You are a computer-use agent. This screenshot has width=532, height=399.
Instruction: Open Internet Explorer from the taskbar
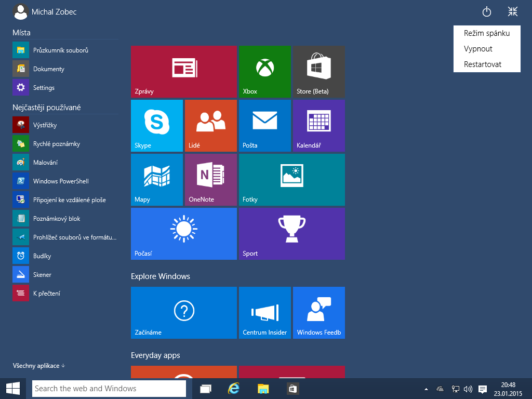point(234,388)
